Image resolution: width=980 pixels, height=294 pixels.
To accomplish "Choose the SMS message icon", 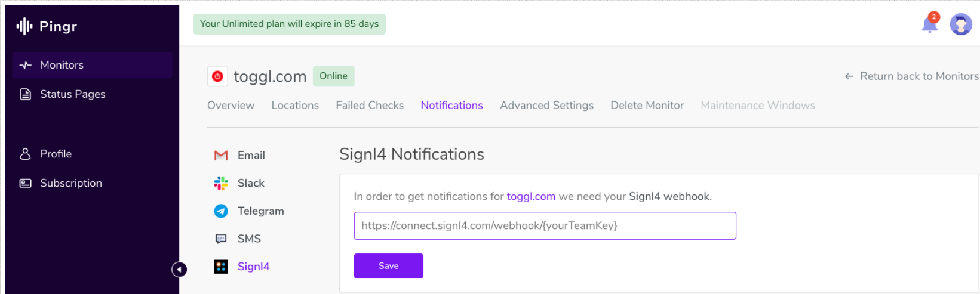I will coord(221,239).
